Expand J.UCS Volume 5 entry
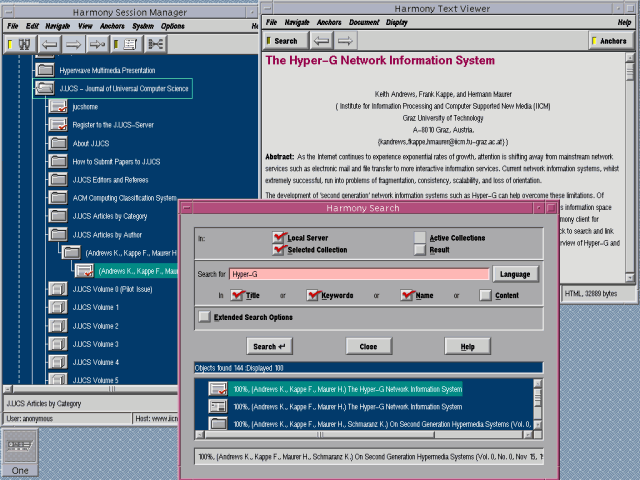This screenshot has width=640, height=480. pos(58,379)
